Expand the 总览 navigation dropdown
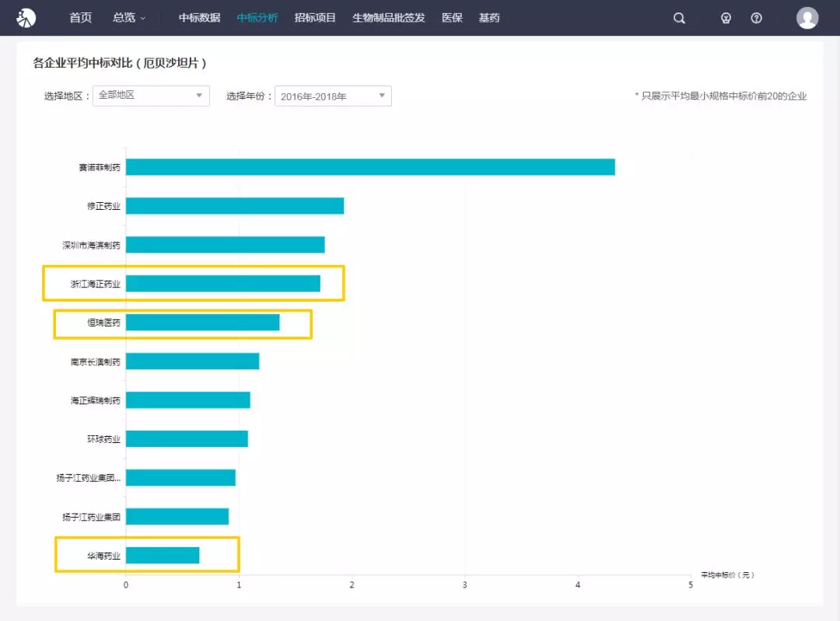This screenshot has height=621, width=840. pyautogui.click(x=128, y=18)
